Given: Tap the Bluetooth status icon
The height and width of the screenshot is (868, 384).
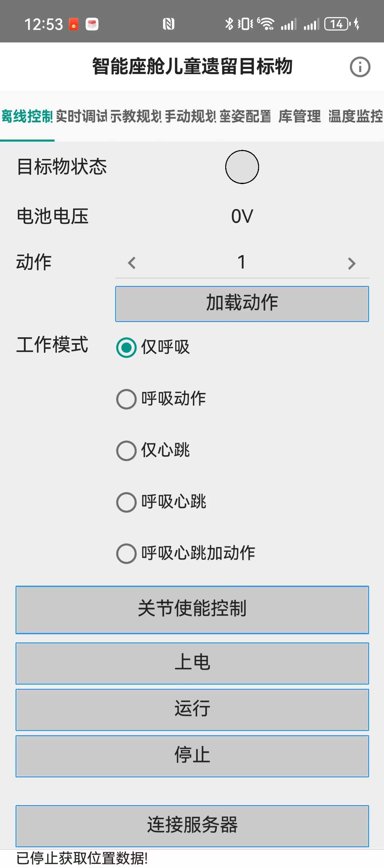Looking at the screenshot, I should pos(229,24).
